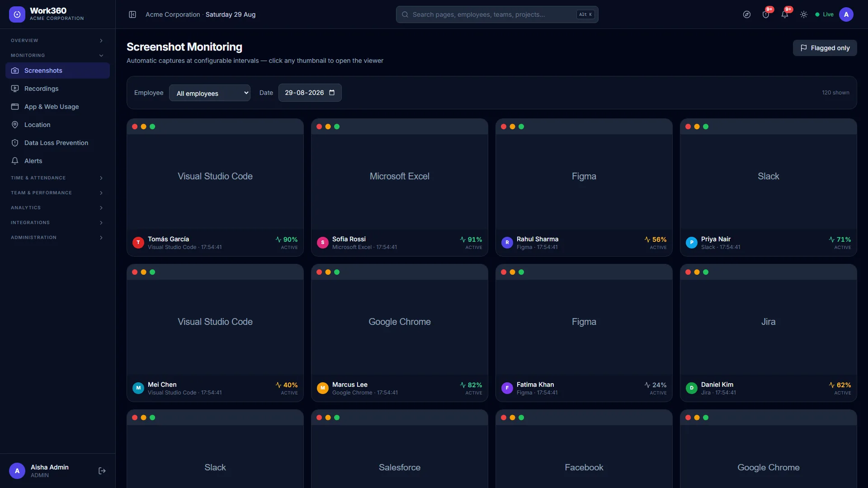Click Marcus Lee's avatar
Screen dimensions: 868x488
tap(323, 388)
